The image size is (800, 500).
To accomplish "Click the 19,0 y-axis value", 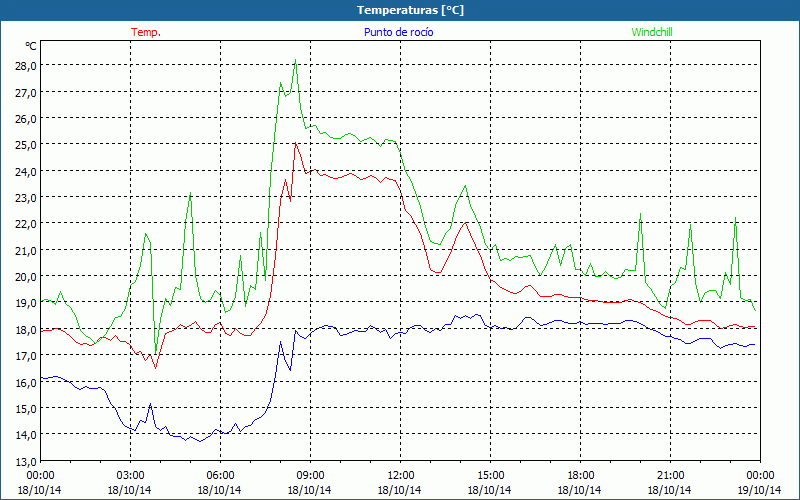I will [24, 304].
